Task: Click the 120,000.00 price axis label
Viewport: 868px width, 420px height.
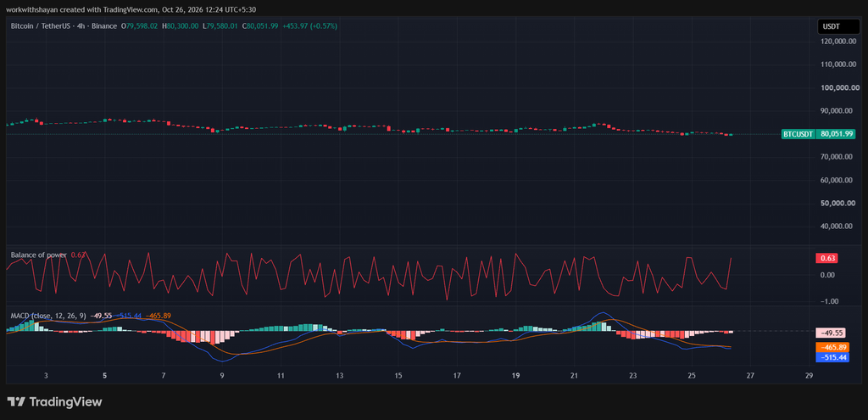Action: (x=840, y=42)
